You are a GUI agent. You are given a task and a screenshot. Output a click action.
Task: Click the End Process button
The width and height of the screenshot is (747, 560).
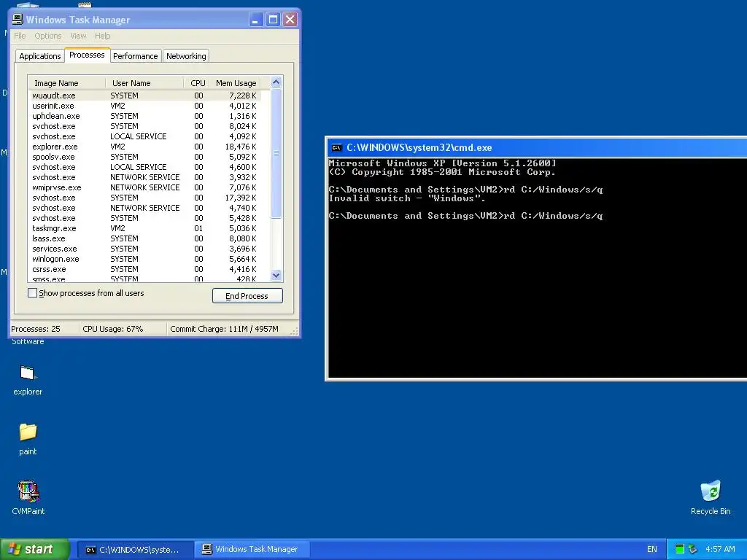click(x=247, y=296)
